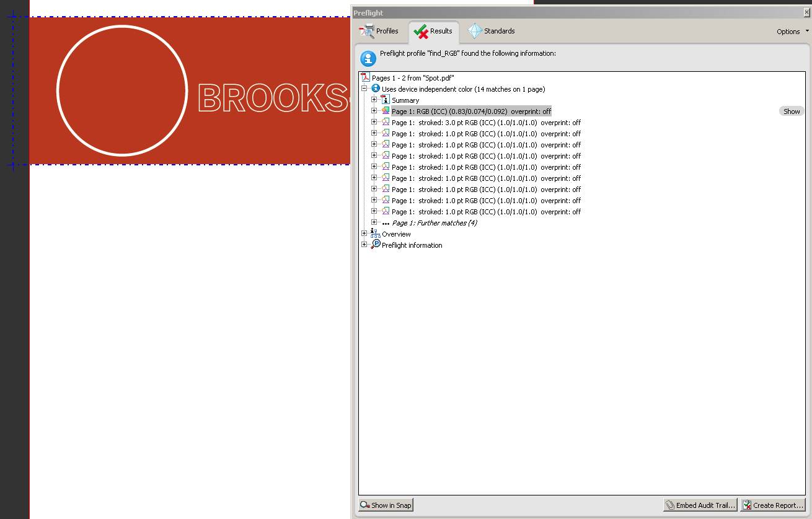Select the 'RGB (ICC) (0.83/0.074/0.092)' row
The width and height of the screenshot is (812, 519).
[471, 111]
